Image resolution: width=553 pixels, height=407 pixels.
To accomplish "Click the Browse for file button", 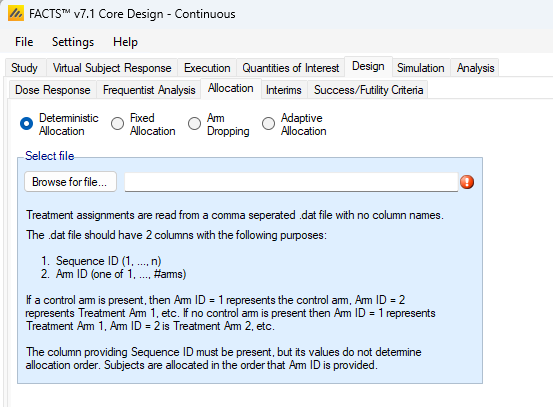I will pyautogui.click(x=70, y=182).
